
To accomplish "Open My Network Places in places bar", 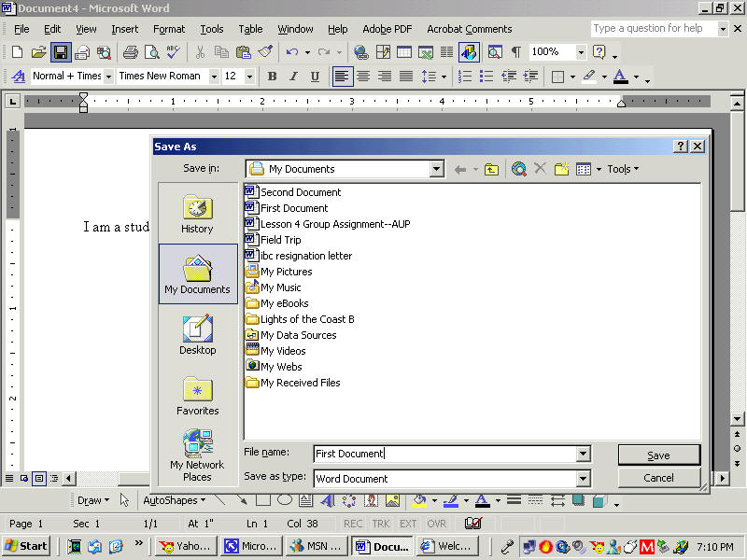I will point(197,455).
